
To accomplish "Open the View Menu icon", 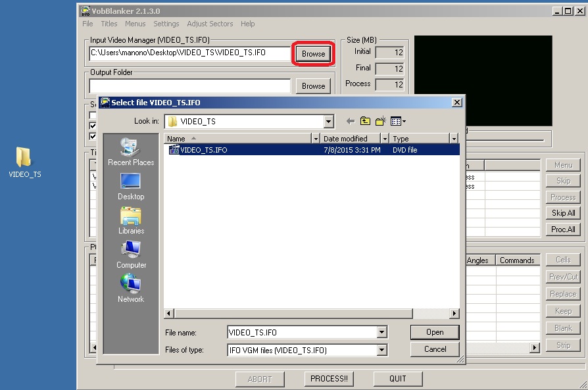I will (397, 121).
